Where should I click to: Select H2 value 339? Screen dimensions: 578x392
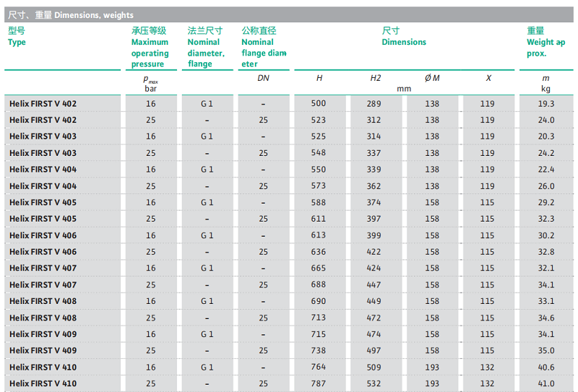pyautogui.click(x=374, y=170)
